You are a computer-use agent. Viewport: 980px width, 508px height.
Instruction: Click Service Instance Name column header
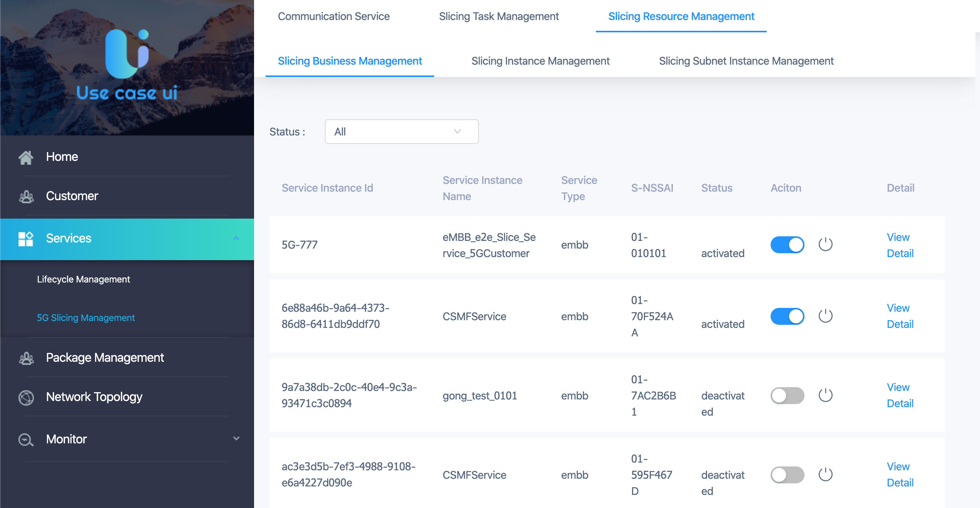pyautogui.click(x=482, y=188)
